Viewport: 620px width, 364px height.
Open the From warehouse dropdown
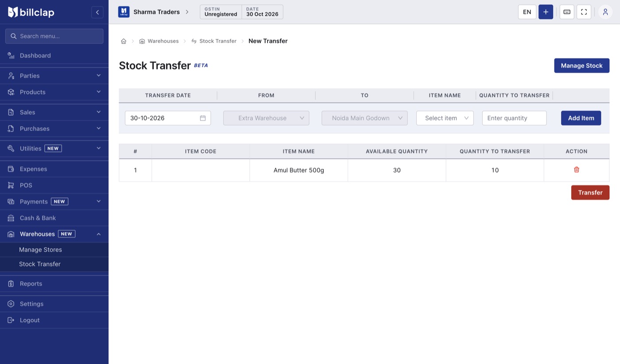(x=266, y=118)
